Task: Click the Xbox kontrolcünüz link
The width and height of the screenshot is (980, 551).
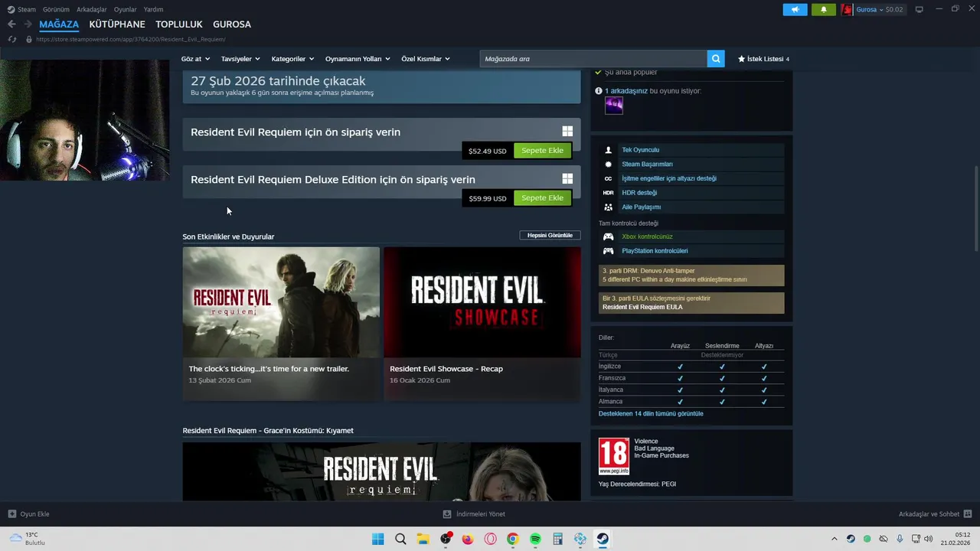Action: (647, 236)
